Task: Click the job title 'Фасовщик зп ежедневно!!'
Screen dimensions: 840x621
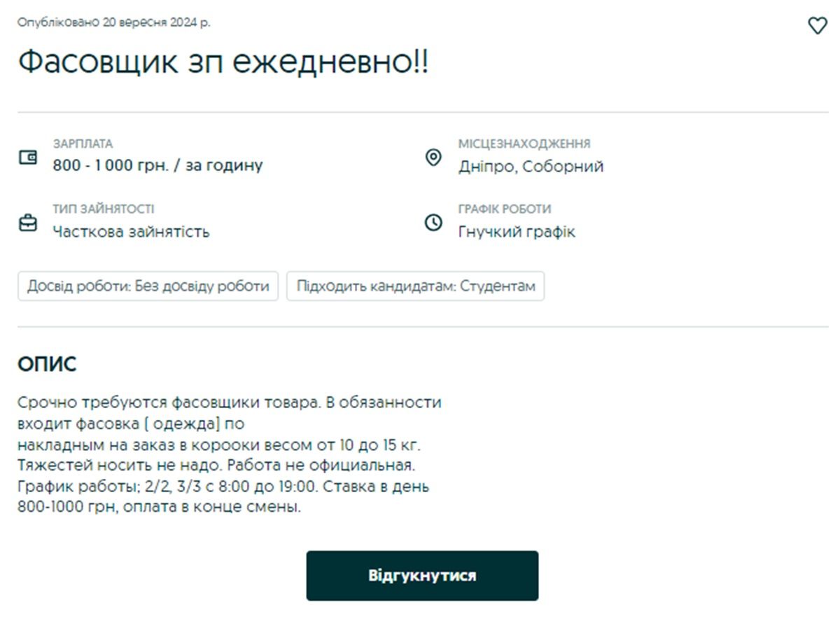Action: pyautogui.click(x=223, y=63)
